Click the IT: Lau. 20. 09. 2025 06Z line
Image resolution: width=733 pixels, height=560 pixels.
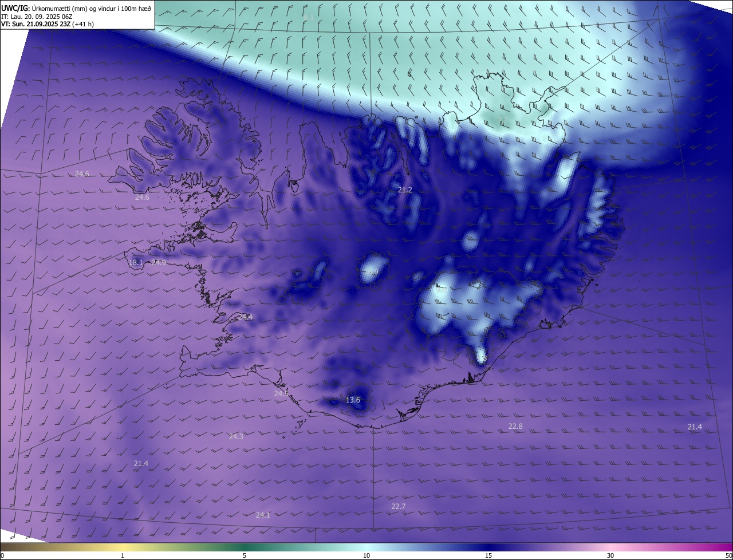click(36, 16)
